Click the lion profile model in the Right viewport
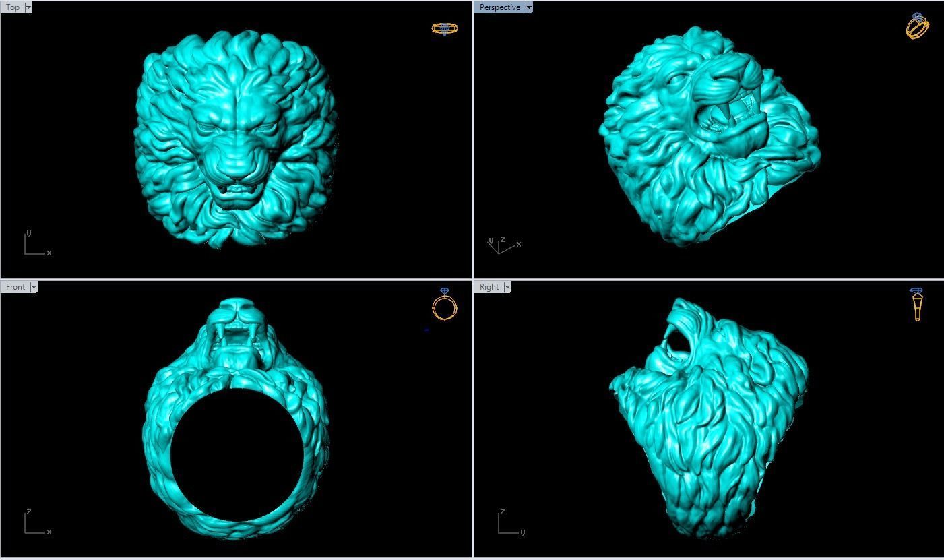The height and width of the screenshot is (560, 944). point(707,418)
